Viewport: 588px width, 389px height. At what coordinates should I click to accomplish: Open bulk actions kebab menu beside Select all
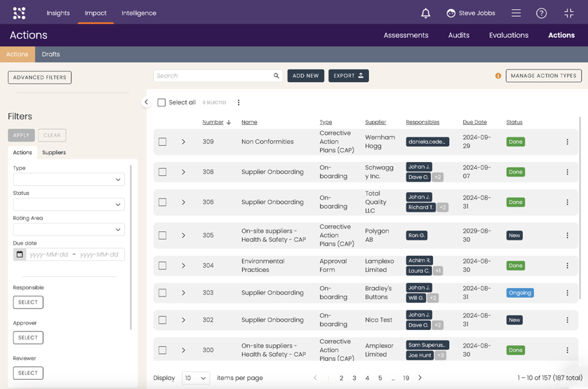click(x=239, y=102)
